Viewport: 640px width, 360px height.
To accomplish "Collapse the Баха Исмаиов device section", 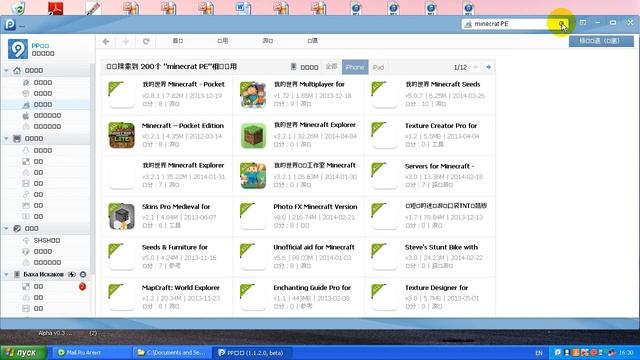I will point(6,275).
